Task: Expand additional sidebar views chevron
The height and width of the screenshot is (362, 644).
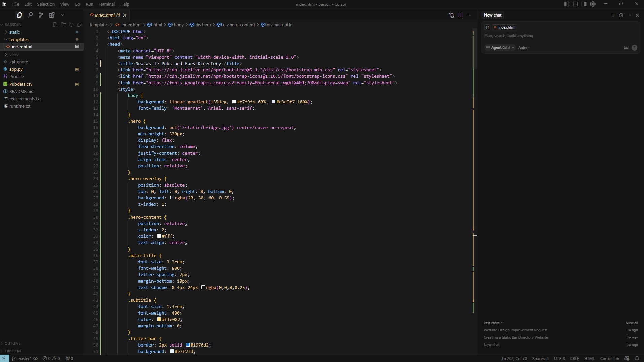Action: [x=63, y=15]
